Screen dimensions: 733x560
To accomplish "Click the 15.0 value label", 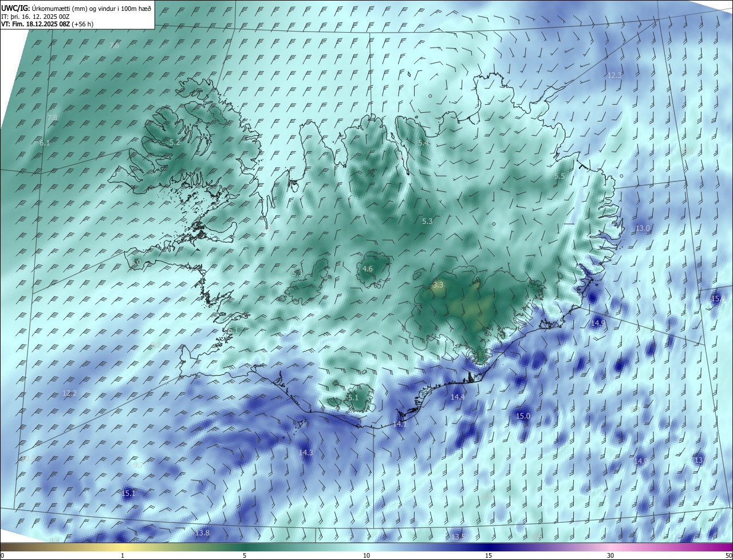I will (523, 416).
